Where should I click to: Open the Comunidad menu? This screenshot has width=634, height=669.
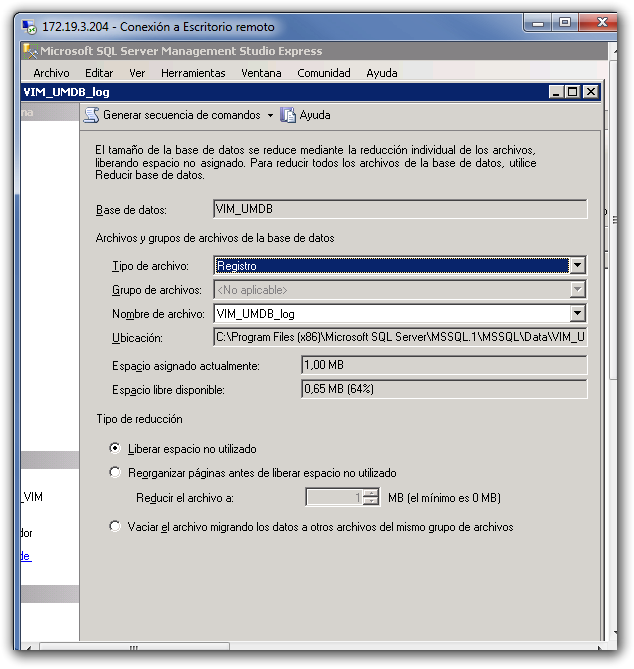pyautogui.click(x=324, y=73)
